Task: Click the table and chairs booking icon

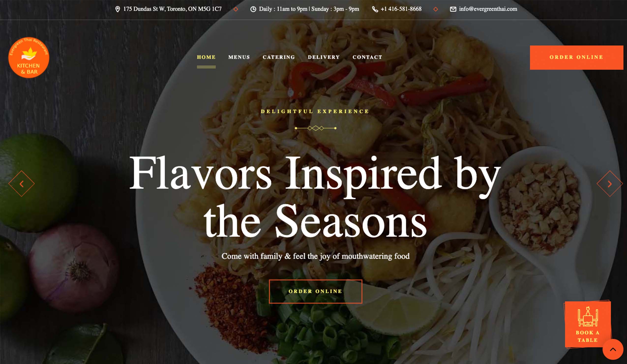Action: 588,317
